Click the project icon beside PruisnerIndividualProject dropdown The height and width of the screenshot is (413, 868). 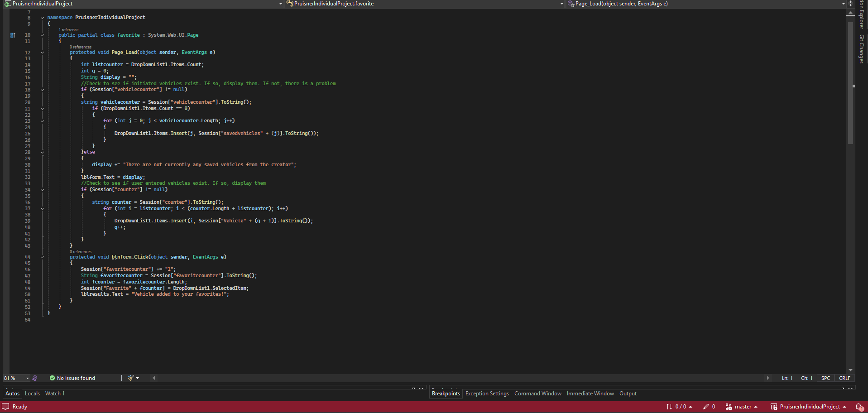[8, 4]
